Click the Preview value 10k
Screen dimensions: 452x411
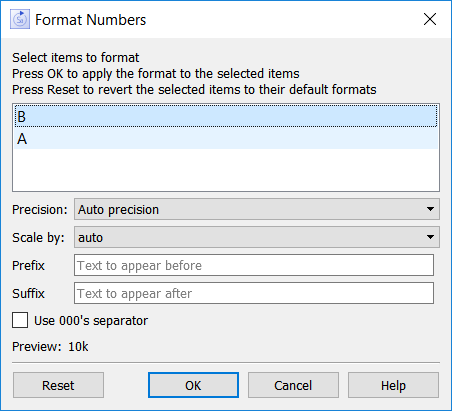78,347
